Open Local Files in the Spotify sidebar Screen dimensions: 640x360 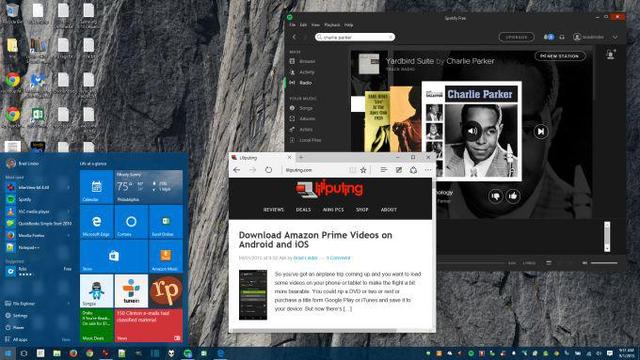(305, 140)
